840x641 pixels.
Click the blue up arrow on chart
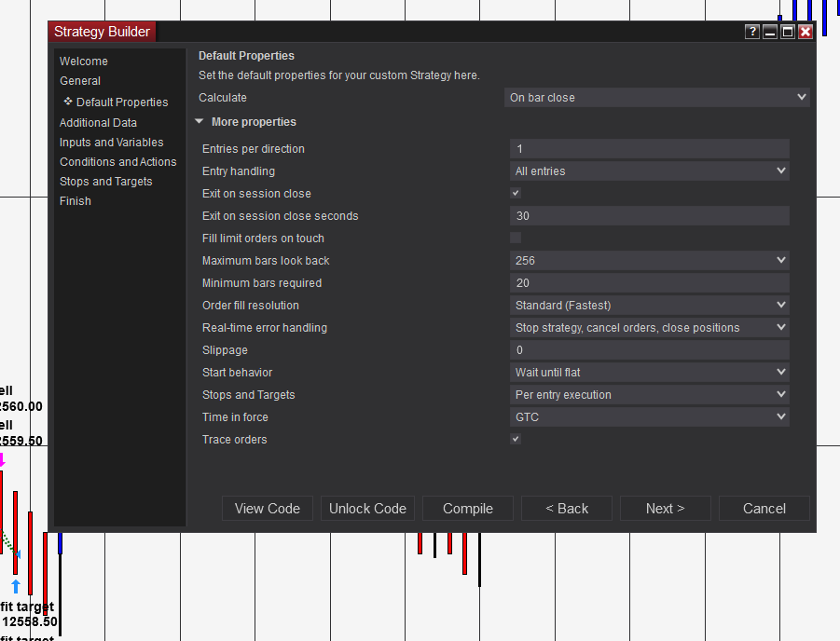16,586
